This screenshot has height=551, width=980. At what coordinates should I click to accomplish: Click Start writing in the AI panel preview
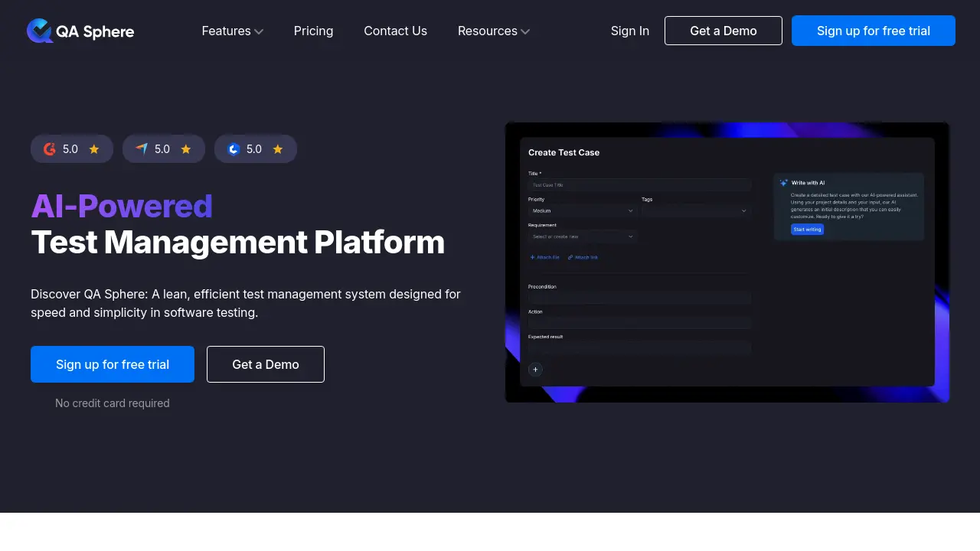pos(807,230)
